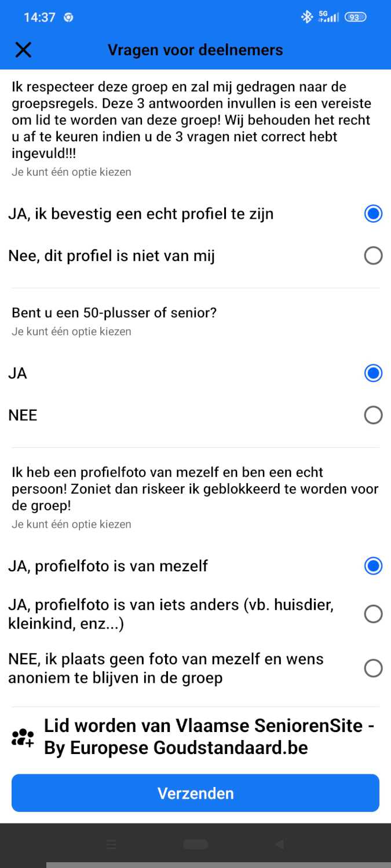Image resolution: width=391 pixels, height=868 pixels.
Task: Tap the battery level indicator
Action: tap(355, 17)
